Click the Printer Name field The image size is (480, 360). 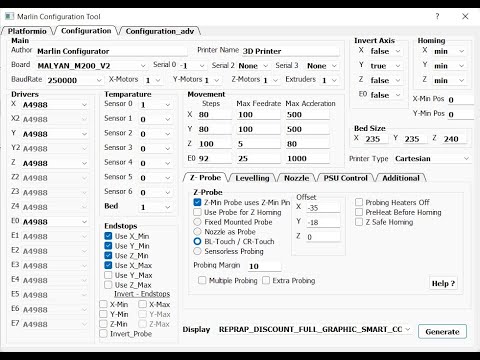(x=290, y=51)
